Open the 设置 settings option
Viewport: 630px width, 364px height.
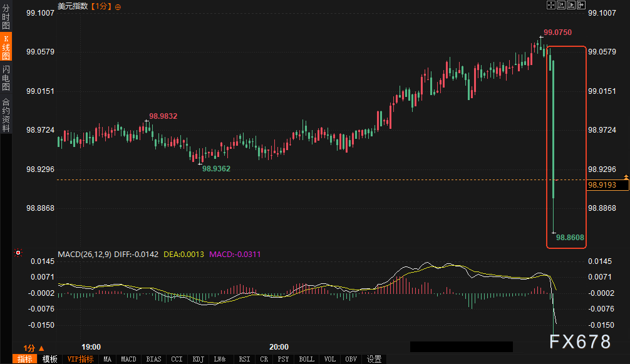373,359
